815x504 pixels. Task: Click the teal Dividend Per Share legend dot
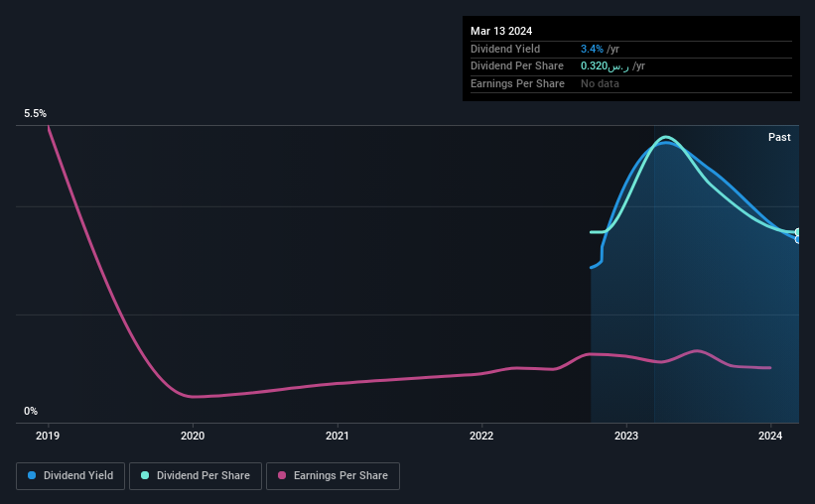(145, 475)
